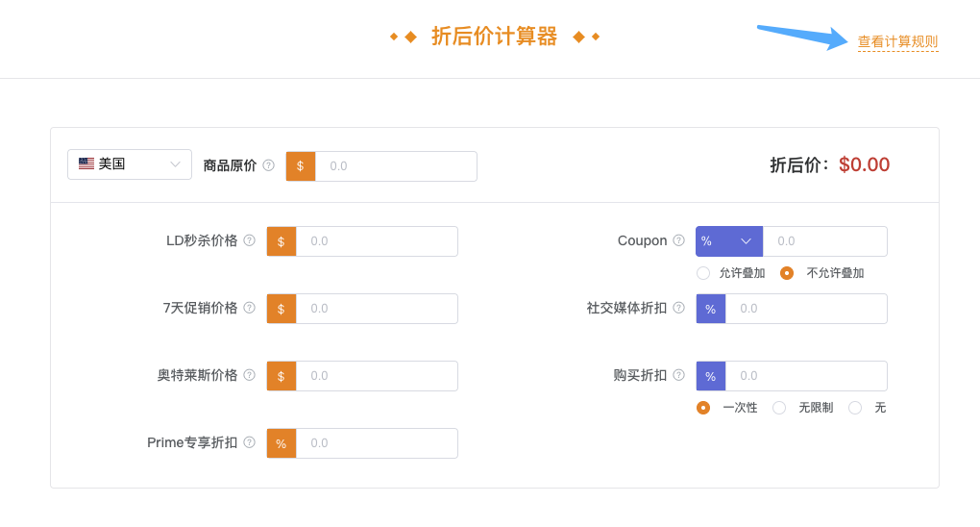Click the Prime专享折扣 percentage input
The width and height of the screenshot is (980, 527).
pyautogui.click(x=377, y=443)
